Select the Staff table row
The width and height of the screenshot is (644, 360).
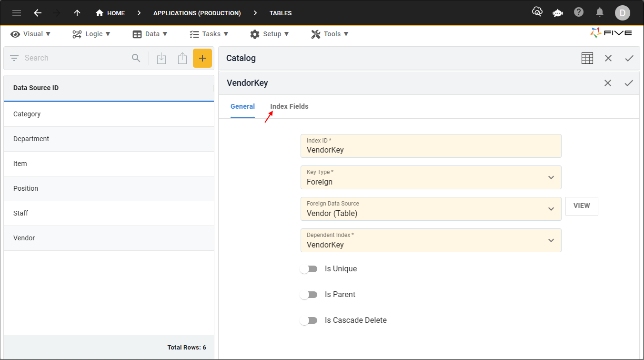click(109, 213)
